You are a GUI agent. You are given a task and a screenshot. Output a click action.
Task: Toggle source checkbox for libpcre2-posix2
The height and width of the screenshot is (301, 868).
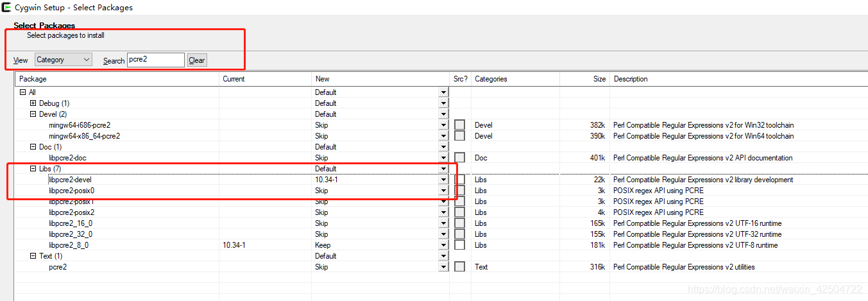(x=460, y=212)
